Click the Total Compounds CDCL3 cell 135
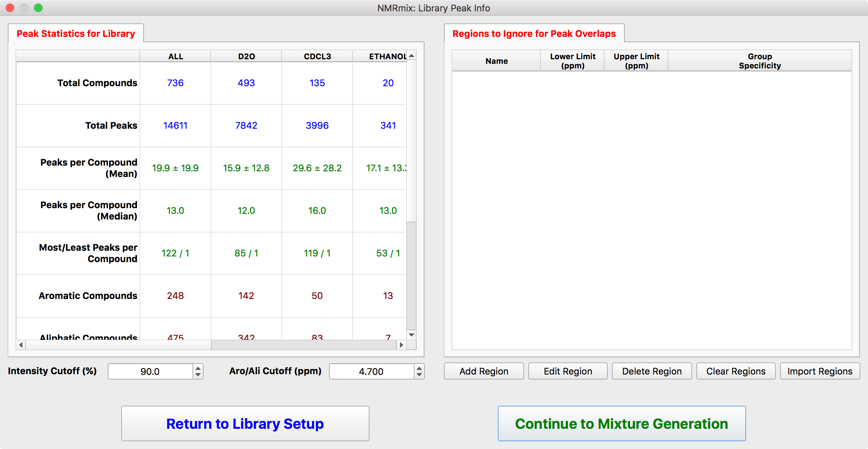Image resolution: width=868 pixels, height=449 pixels. point(317,83)
